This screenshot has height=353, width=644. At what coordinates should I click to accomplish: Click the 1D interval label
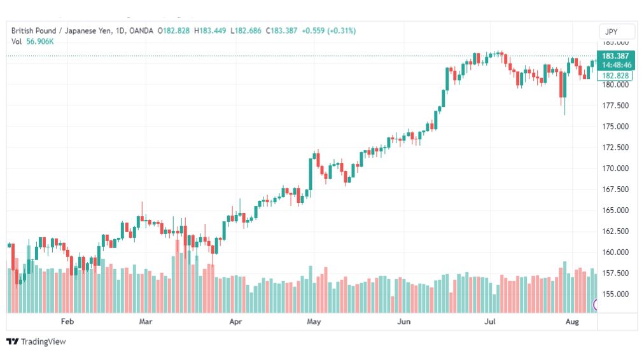click(x=120, y=31)
